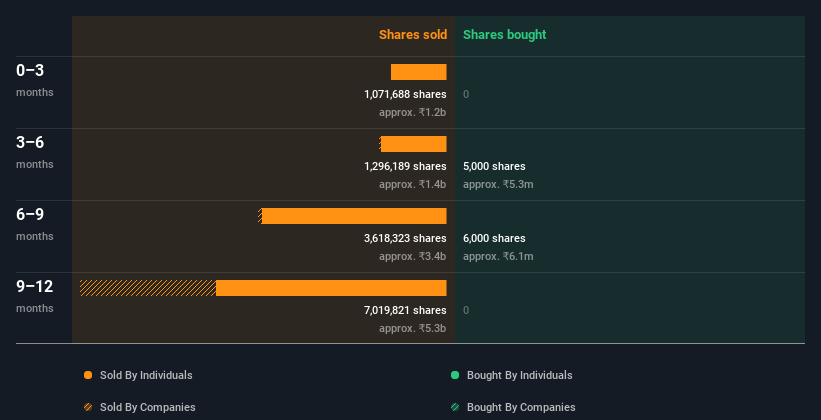
Task: Click the hatched company portion of 9–12 bar
Action: pos(148,288)
